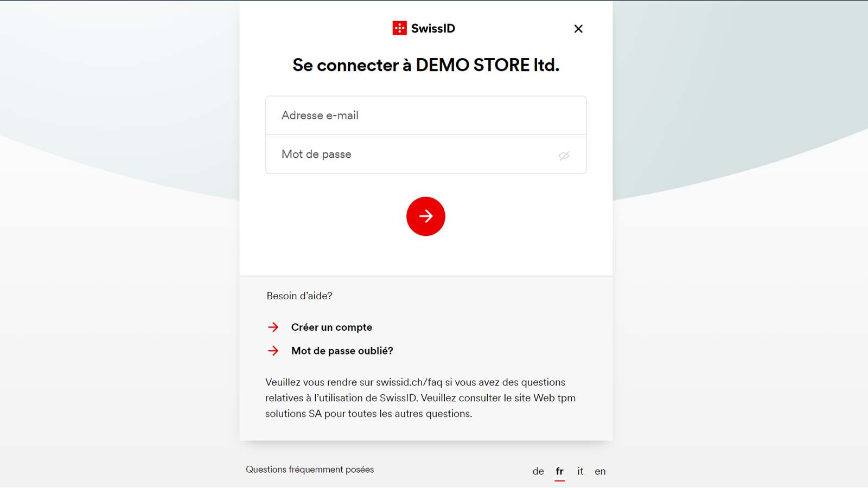Close the SwissID login dialog
The image size is (868, 488).
[x=578, y=29]
